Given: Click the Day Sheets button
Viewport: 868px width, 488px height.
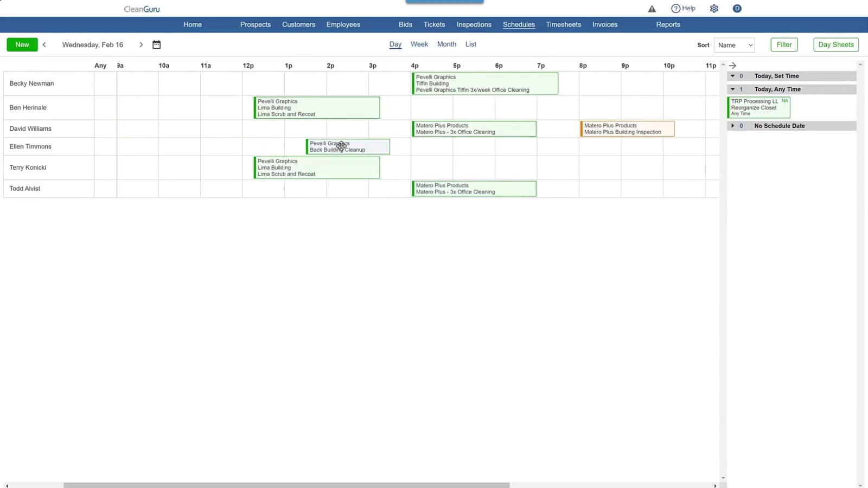Looking at the screenshot, I should point(836,44).
